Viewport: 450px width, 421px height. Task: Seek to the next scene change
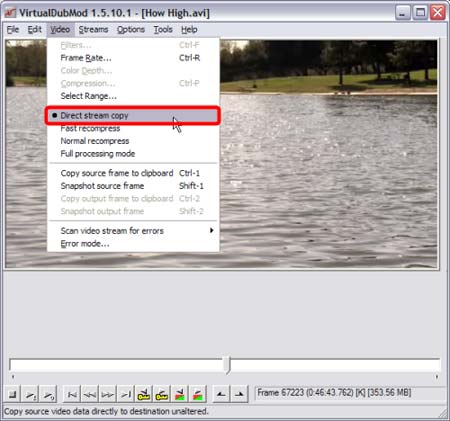(198, 395)
